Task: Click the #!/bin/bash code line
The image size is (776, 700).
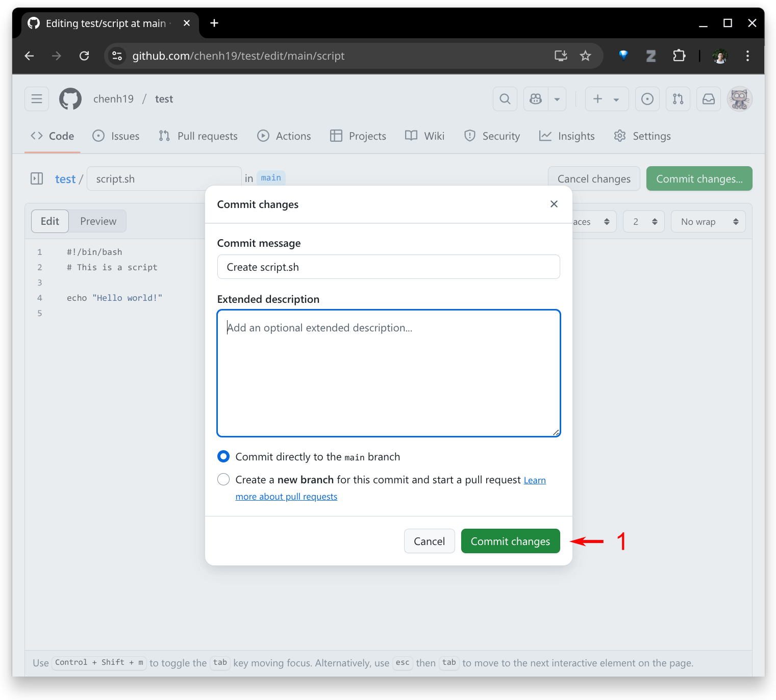Action: click(x=94, y=252)
